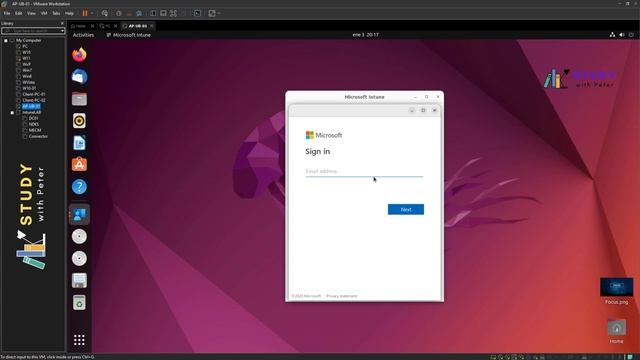Select the W11 virtual machine

27,58
